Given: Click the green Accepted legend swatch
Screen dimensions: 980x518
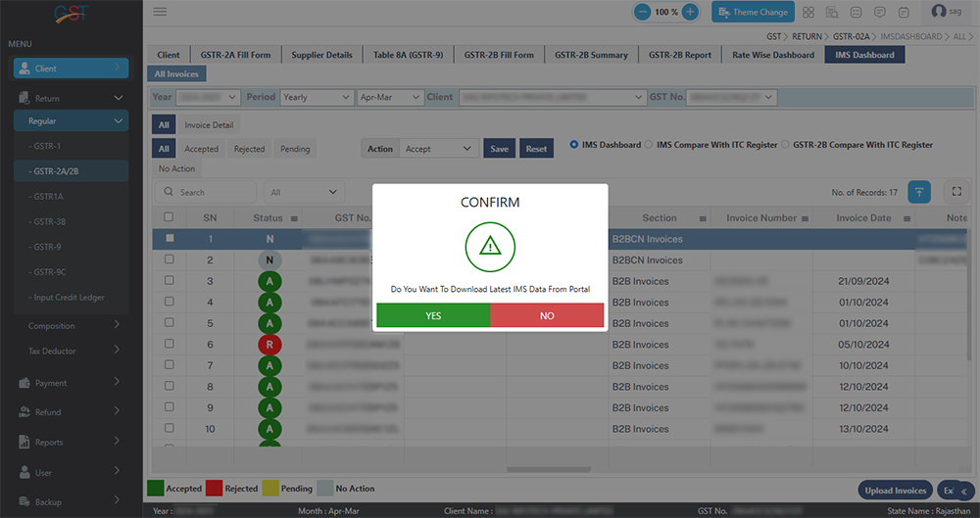Looking at the screenshot, I should pos(155,489).
